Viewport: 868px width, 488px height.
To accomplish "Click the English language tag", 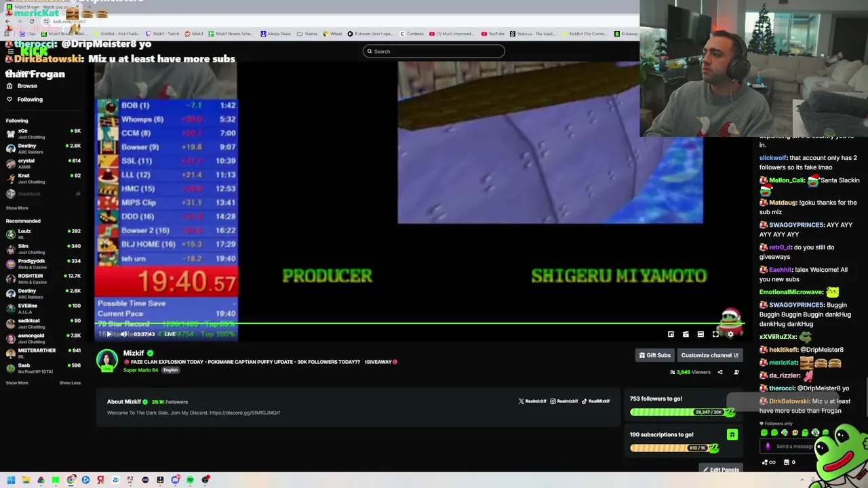I will (170, 370).
